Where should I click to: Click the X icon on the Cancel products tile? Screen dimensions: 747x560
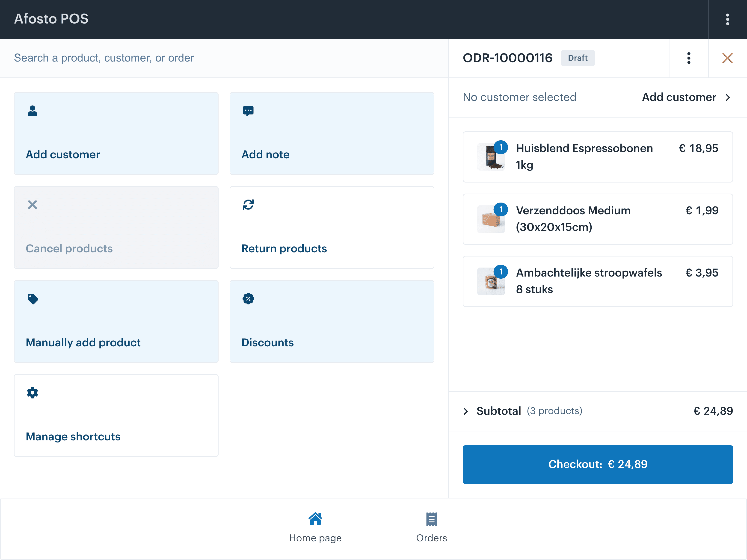pos(33,205)
